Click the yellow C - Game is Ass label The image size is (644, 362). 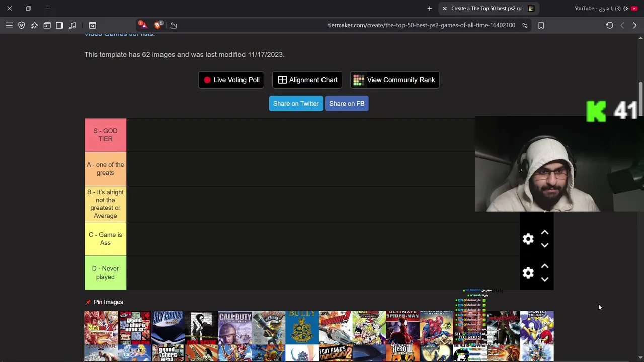[105, 239]
